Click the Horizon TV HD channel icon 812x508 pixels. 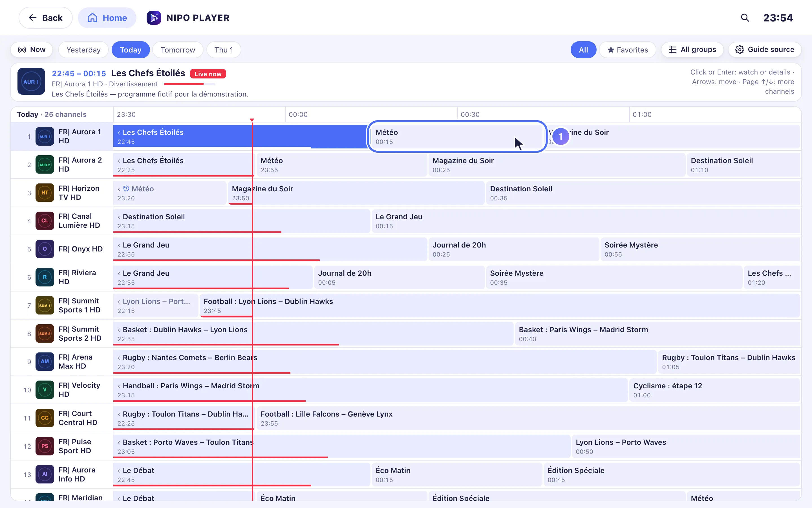tap(45, 193)
